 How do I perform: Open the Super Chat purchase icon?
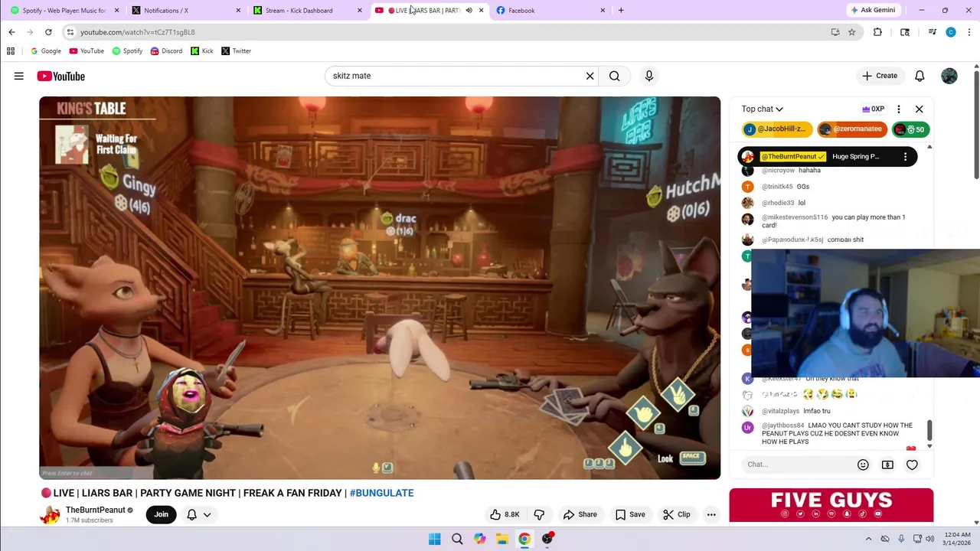[887, 465]
